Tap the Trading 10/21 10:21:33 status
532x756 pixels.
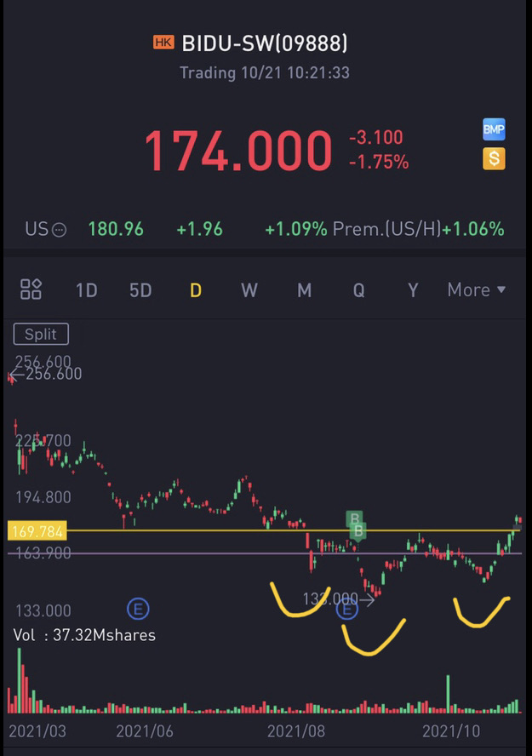(265, 73)
